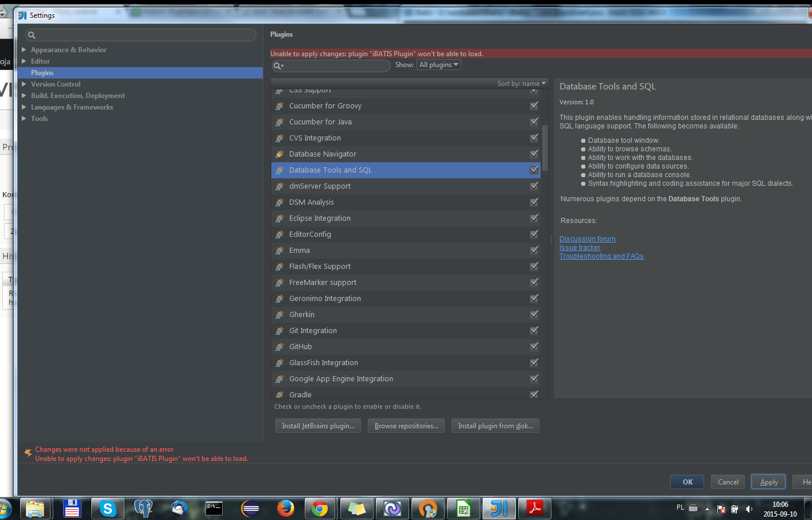The width and height of the screenshot is (812, 520).
Task: Select the DSM Analysis plugin row
Action: pyautogui.click(x=406, y=202)
